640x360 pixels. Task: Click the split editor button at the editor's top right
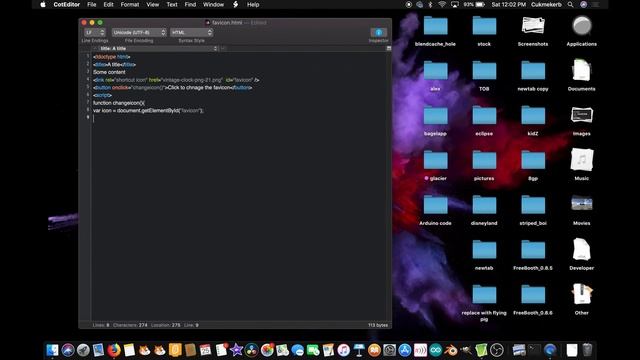click(x=389, y=49)
